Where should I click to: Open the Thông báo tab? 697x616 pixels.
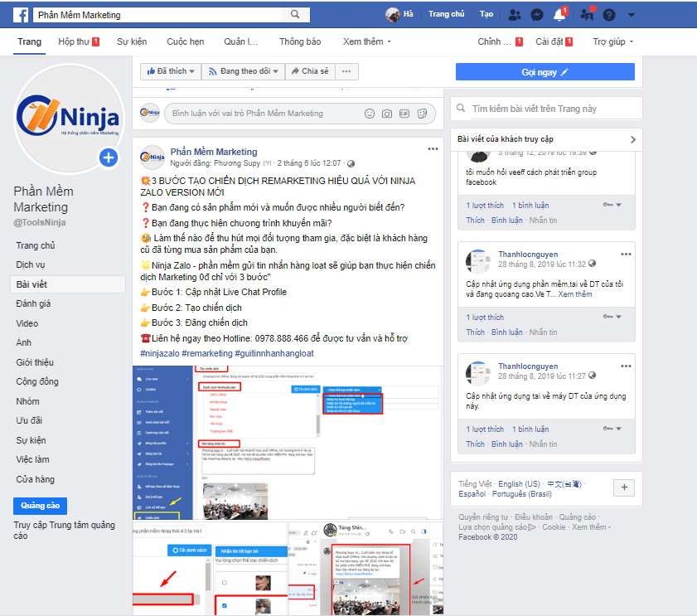pyautogui.click(x=300, y=41)
